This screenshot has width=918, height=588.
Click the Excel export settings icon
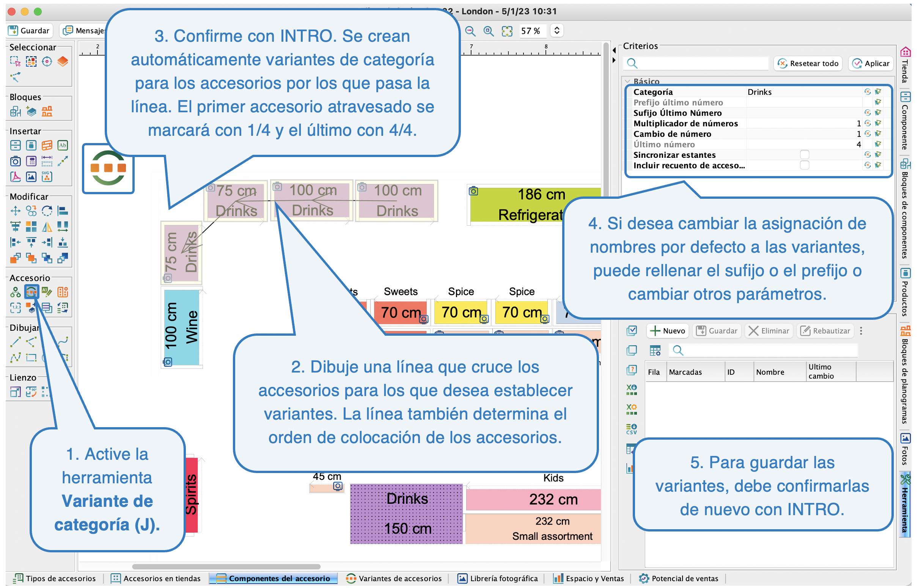(x=631, y=409)
